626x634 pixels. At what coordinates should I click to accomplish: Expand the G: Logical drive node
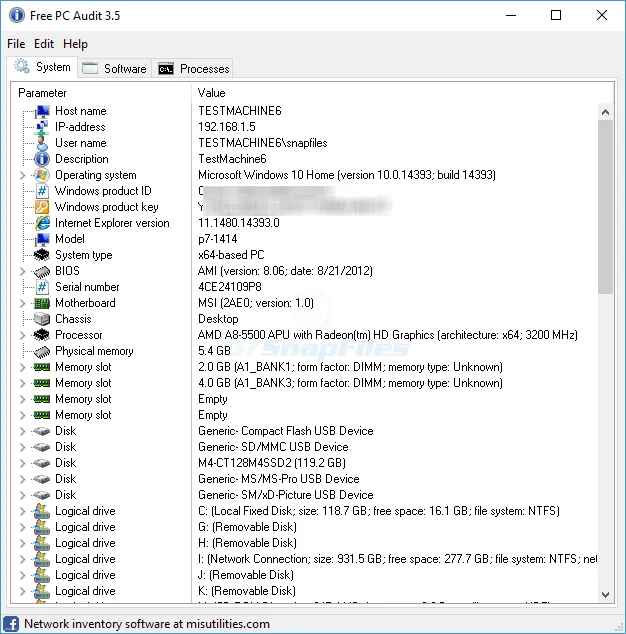(x=23, y=527)
